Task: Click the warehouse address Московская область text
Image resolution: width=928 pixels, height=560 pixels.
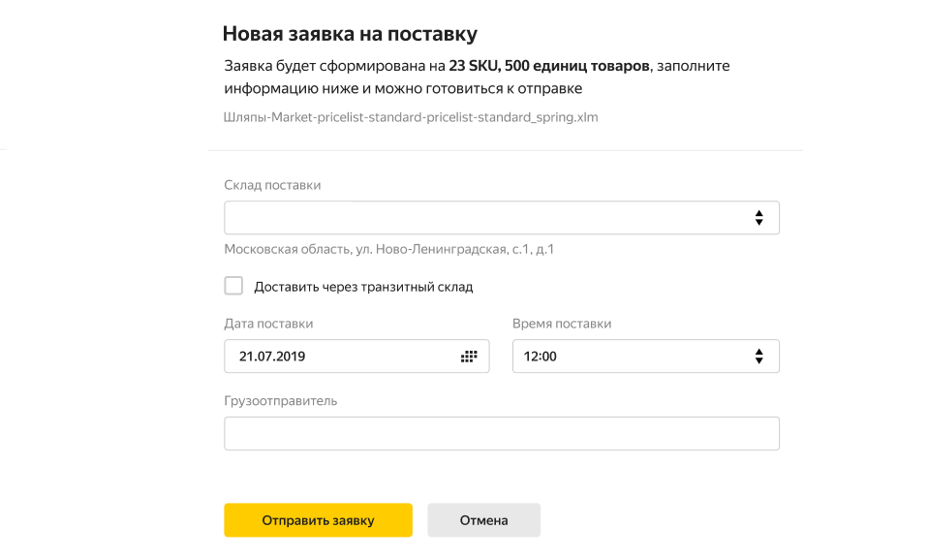Action: [388, 249]
